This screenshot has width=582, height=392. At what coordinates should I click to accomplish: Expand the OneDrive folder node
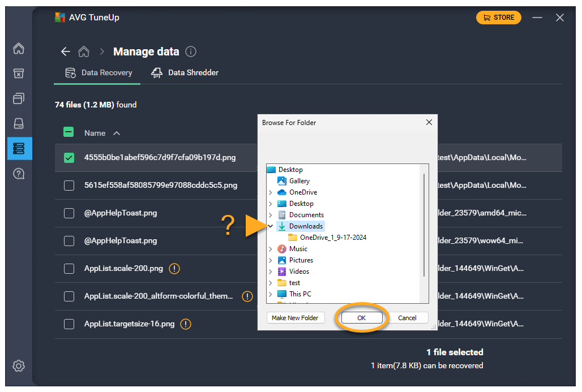(271, 192)
